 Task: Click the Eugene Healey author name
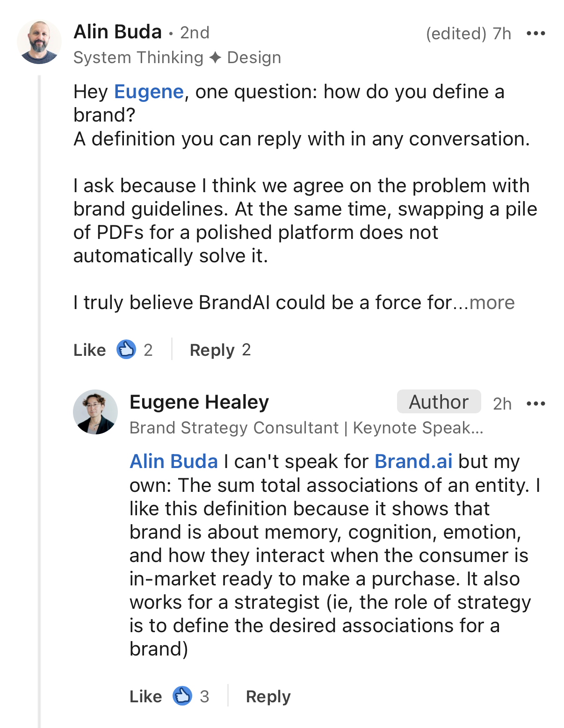click(199, 402)
